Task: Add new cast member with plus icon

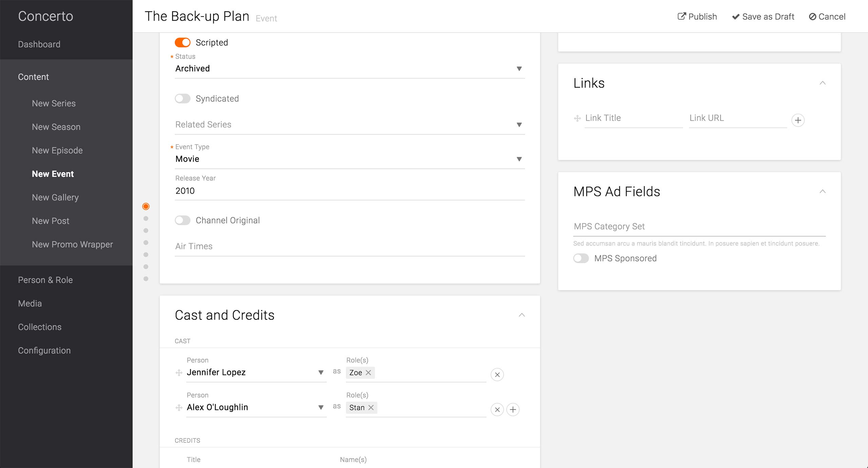Action: click(x=513, y=410)
